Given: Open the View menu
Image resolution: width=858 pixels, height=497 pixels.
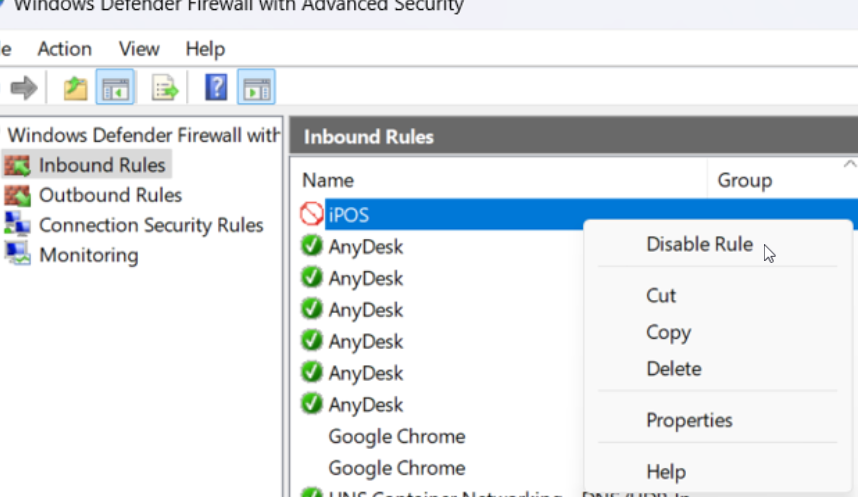Looking at the screenshot, I should tap(139, 49).
